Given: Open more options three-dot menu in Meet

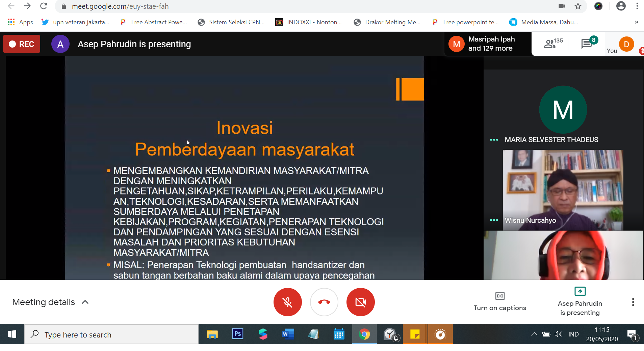Looking at the screenshot, I should click(633, 302).
